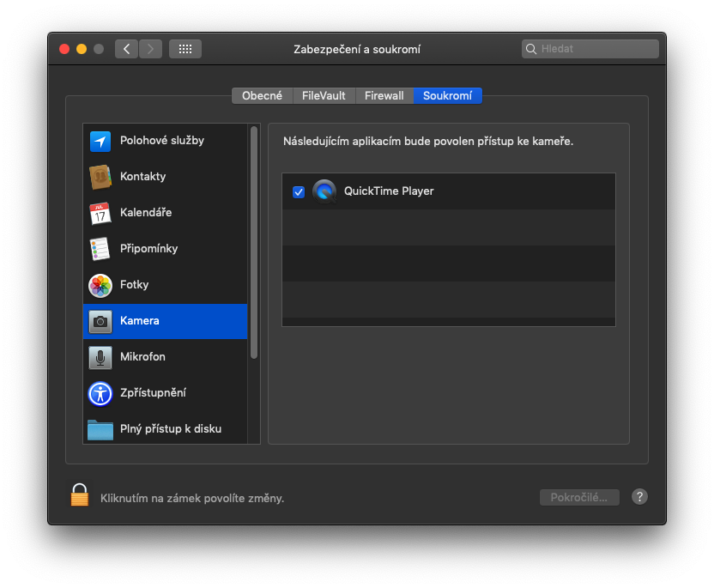Select the Fotky flower icon
Screen dimensions: 714x588
pyautogui.click(x=100, y=285)
